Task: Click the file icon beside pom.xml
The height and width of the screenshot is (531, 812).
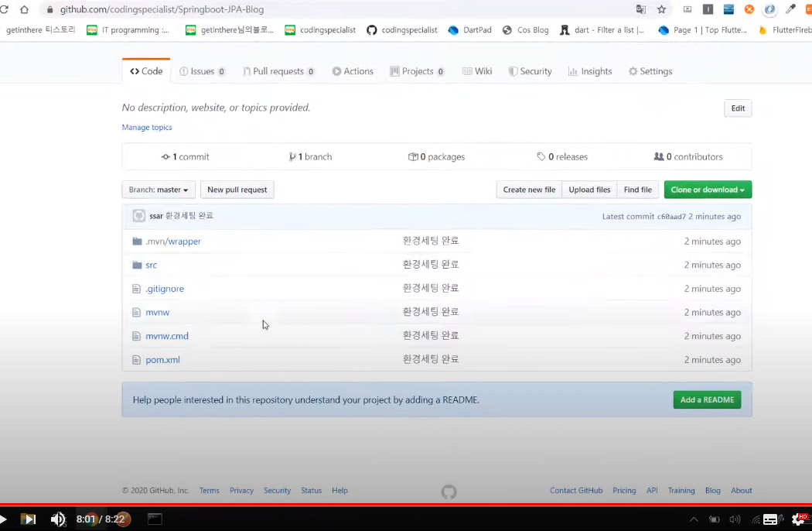Action: pyautogui.click(x=136, y=360)
